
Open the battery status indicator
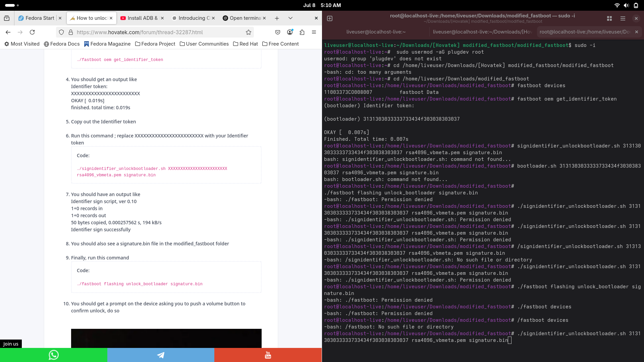636,5
